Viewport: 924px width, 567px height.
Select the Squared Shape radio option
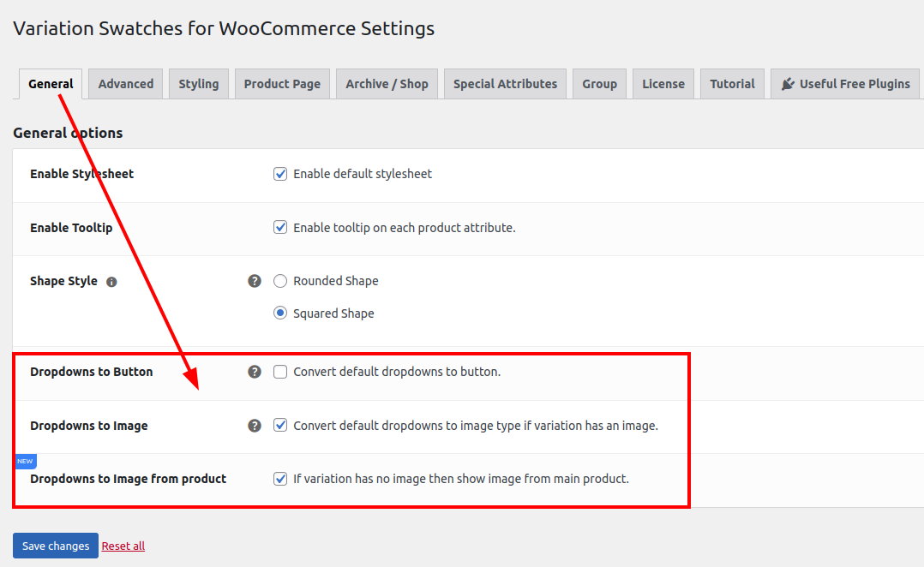(280, 313)
